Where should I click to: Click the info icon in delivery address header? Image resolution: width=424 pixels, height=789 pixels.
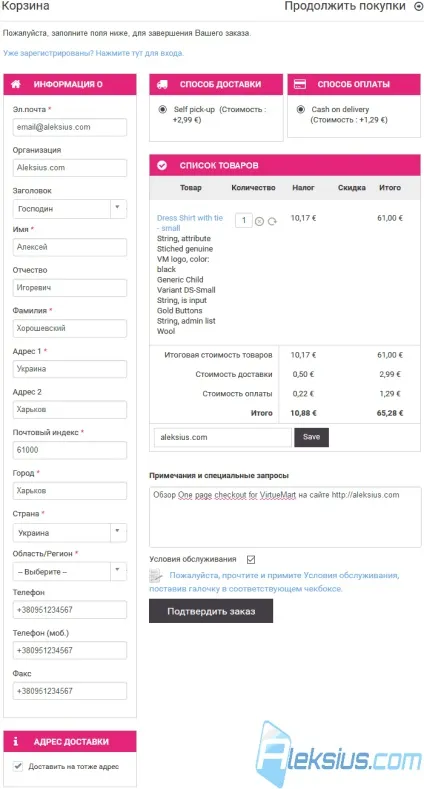[x=16, y=741]
